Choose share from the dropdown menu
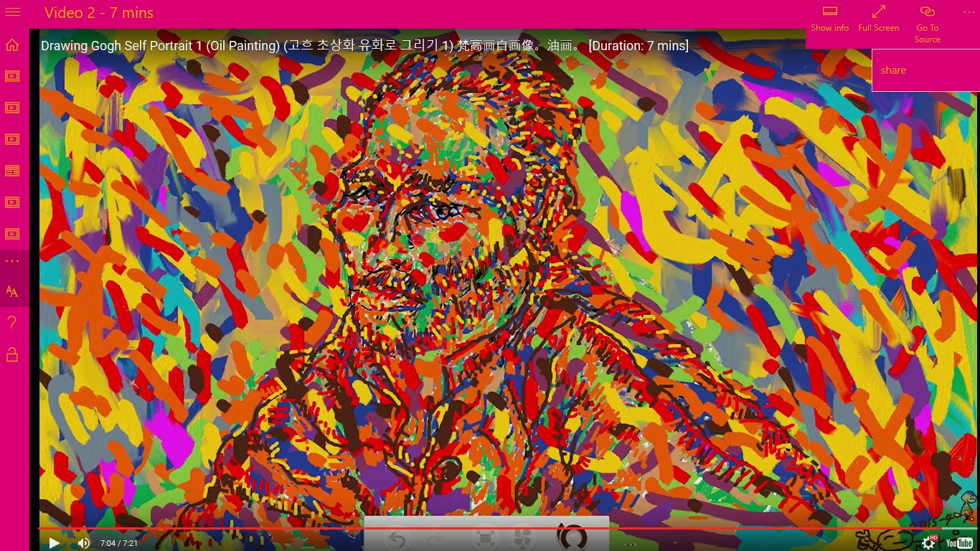Image resolution: width=980 pixels, height=551 pixels. (x=925, y=70)
